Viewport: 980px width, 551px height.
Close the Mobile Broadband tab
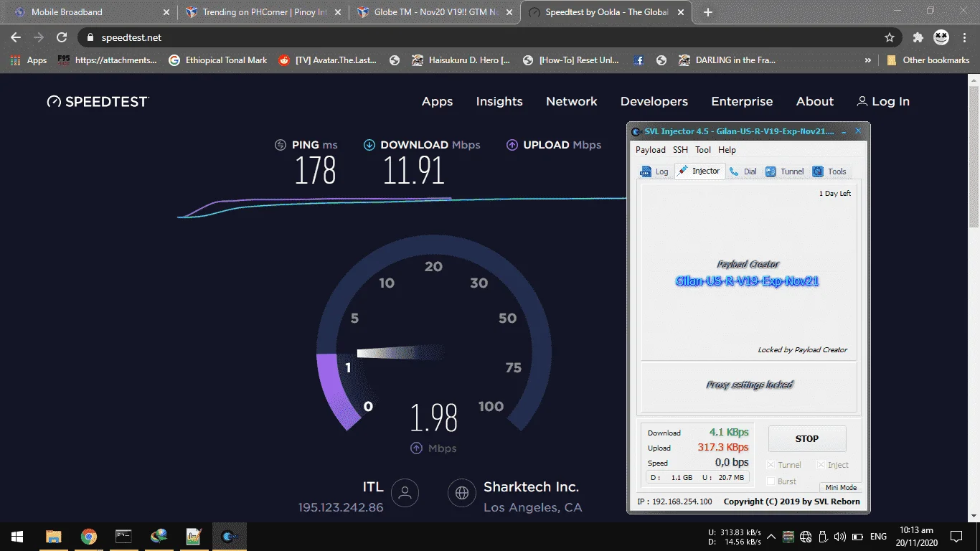point(166,12)
